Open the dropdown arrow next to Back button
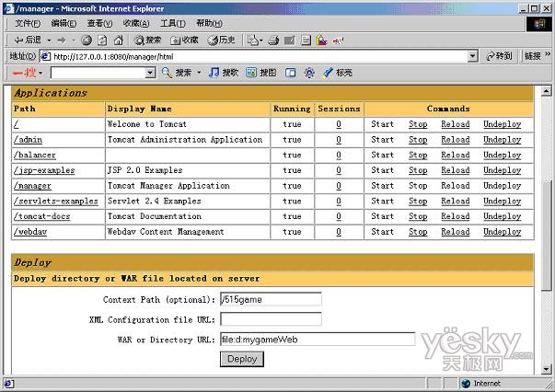 [x=48, y=40]
